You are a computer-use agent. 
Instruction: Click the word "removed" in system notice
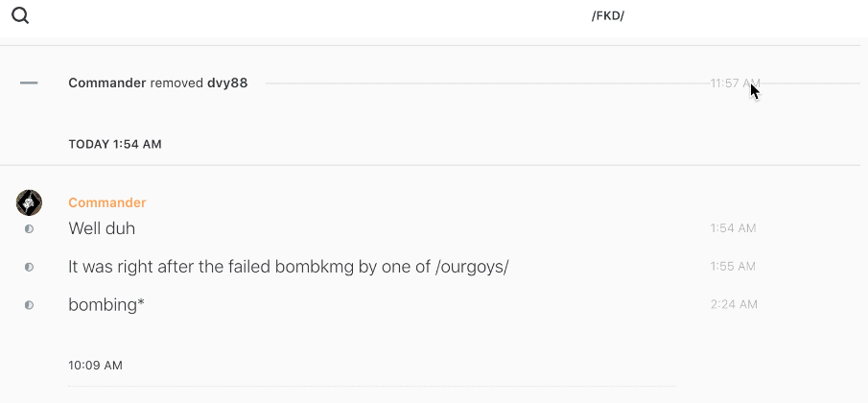176,83
